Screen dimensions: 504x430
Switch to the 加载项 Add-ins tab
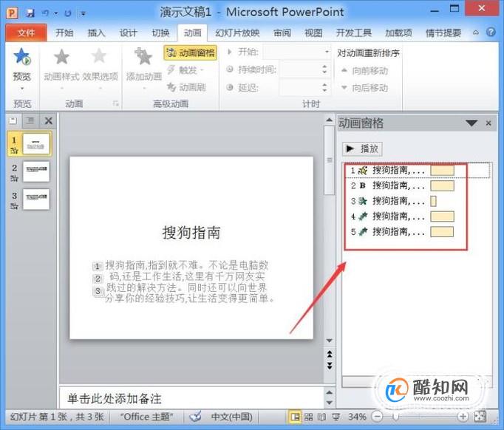(x=398, y=33)
